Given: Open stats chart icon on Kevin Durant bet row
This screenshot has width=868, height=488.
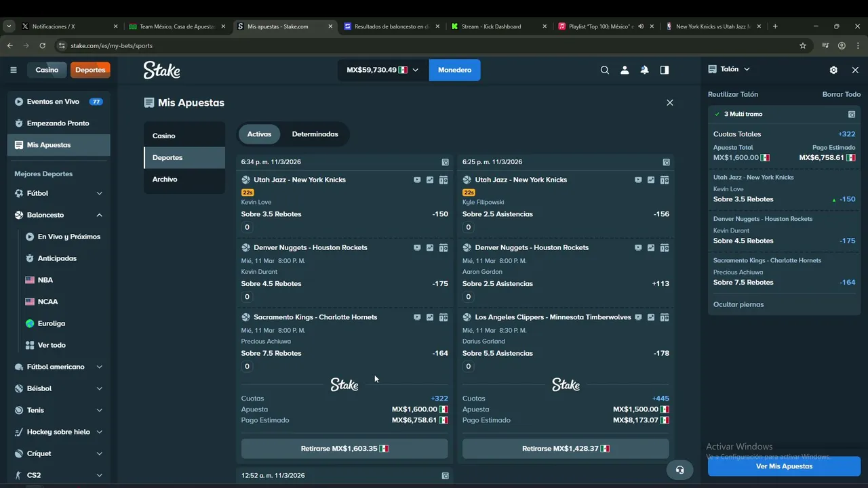Looking at the screenshot, I should click(x=430, y=248).
